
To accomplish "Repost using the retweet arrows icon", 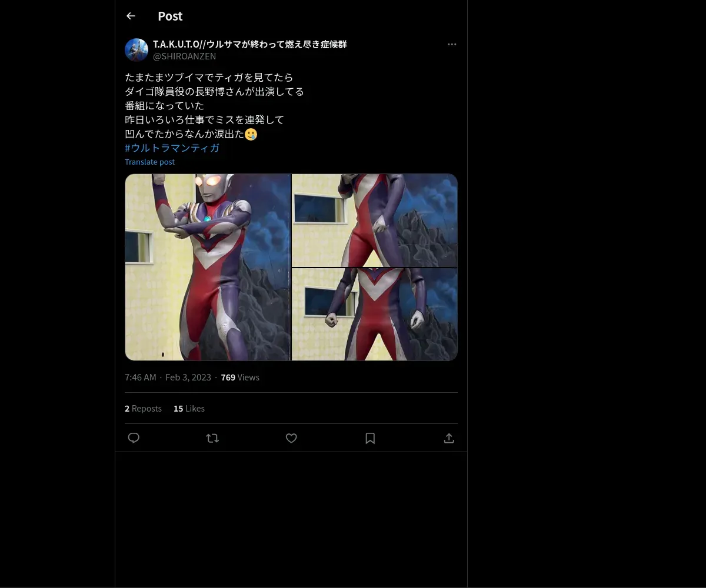I will pyautogui.click(x=212, y=438).
